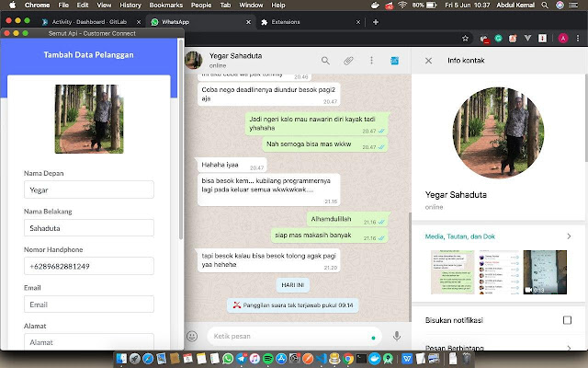Bookmark this page with the star icon

coord(465,39)
